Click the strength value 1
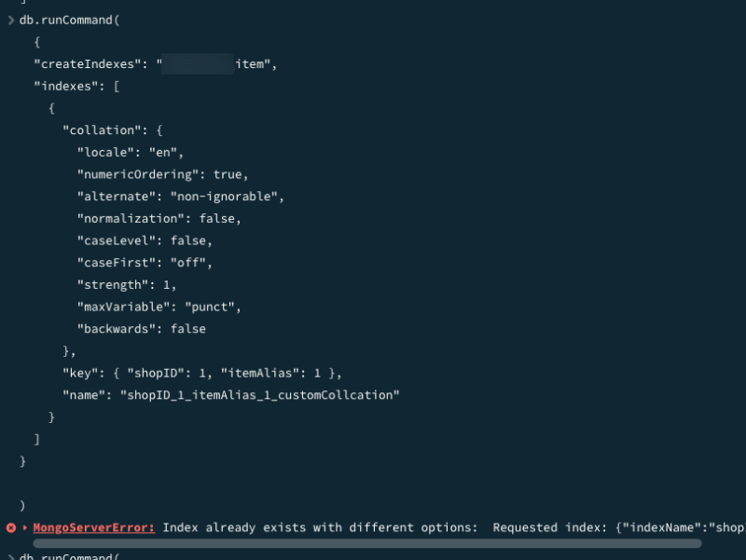 [169, 285]
